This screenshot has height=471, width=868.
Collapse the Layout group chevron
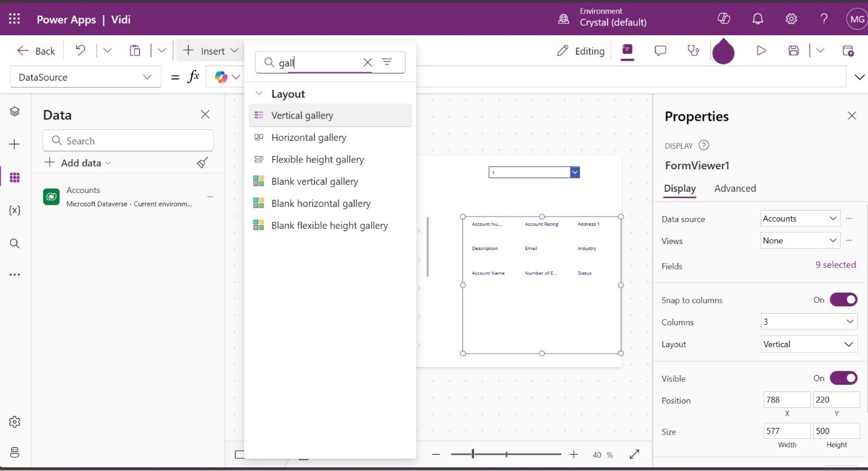click(259, 94)
